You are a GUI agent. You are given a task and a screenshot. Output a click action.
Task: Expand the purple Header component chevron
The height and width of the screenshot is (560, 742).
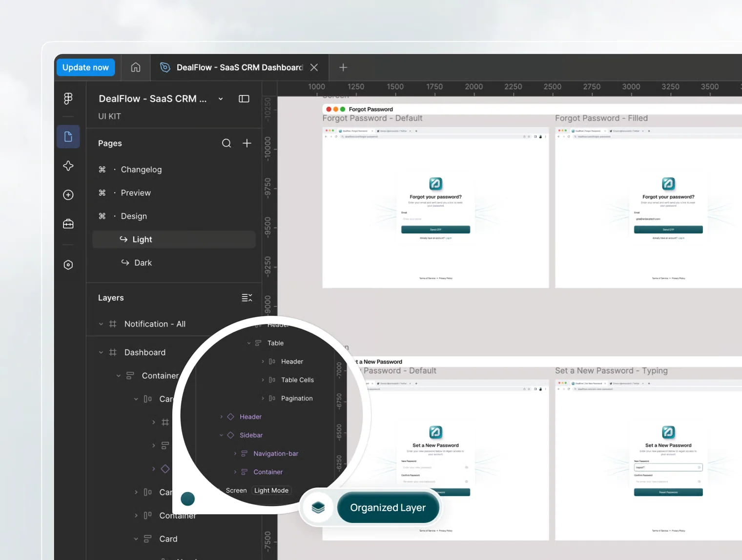(222, 417)
